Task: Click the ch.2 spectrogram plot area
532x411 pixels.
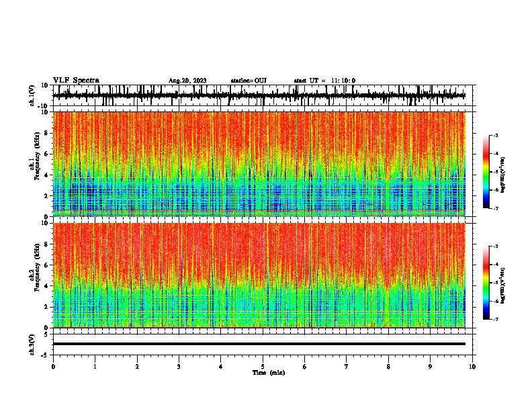Action: click(x=259, y=275)
